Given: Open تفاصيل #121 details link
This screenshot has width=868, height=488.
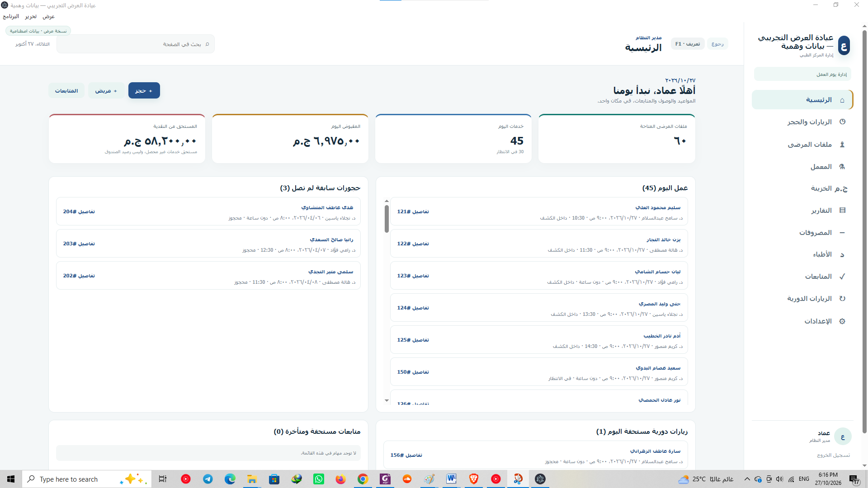Looking at the screenshot, I should point(413,211).
